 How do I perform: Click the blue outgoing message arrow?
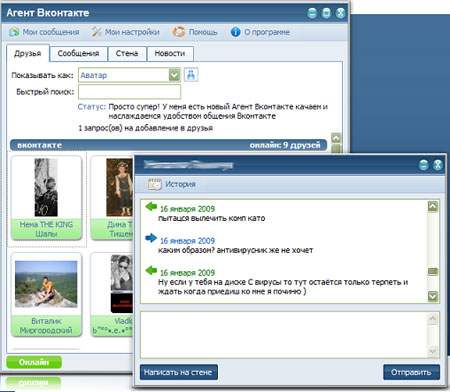pos(151,238)
